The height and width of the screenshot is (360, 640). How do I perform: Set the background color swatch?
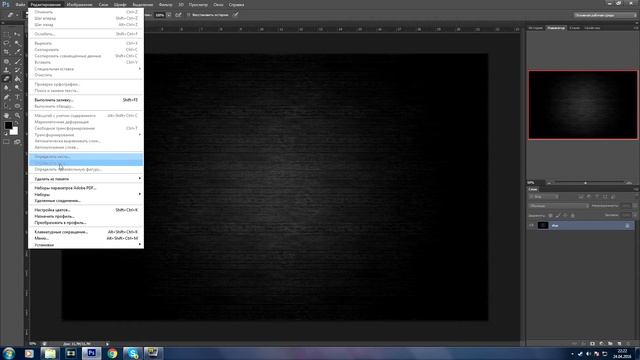pos(15,132)
